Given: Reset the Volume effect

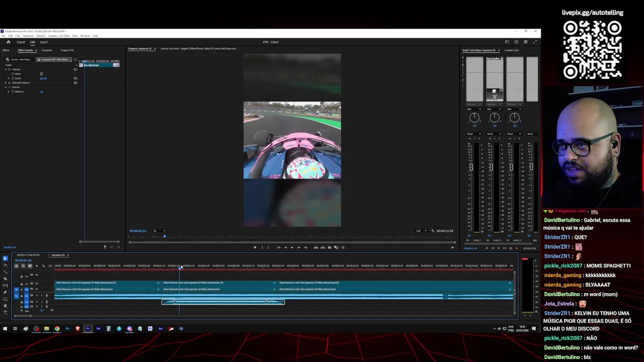Looking at the screenshot, I should click(x=75, y=69).
